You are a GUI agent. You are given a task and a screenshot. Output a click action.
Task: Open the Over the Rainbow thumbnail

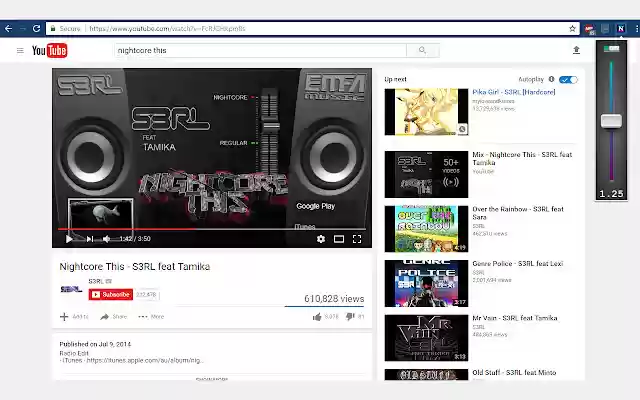point(426,229)
